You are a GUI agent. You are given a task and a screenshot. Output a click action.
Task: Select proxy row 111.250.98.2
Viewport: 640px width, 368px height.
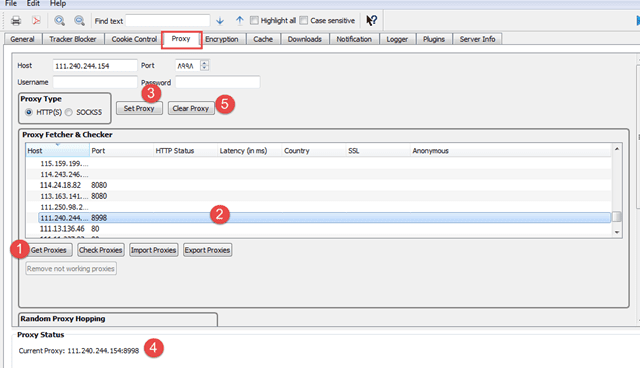[x=318, y=207]
